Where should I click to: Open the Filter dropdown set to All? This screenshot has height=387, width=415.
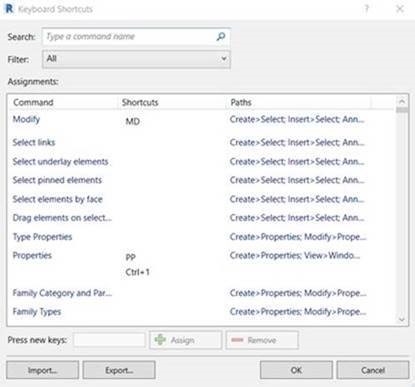click(136, 59)
